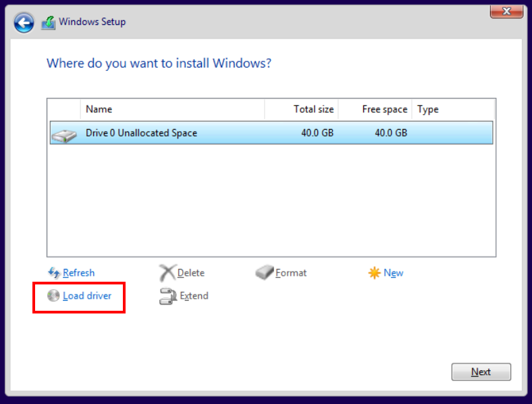Sort by the Name column header
This screenshot has height=404, width=532.
pyautogui.click(x=172, y=109)
